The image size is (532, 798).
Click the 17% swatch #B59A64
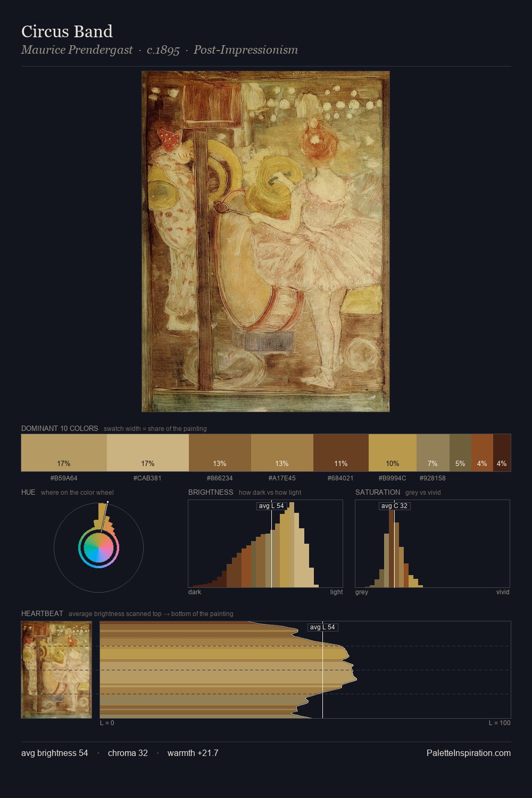[64, 453]
